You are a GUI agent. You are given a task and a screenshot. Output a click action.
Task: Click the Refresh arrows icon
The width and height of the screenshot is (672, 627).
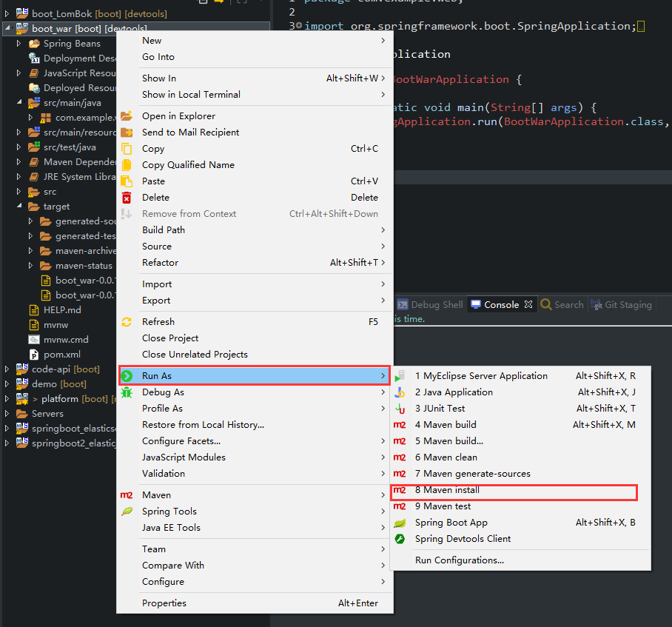(x=127, y=322)
